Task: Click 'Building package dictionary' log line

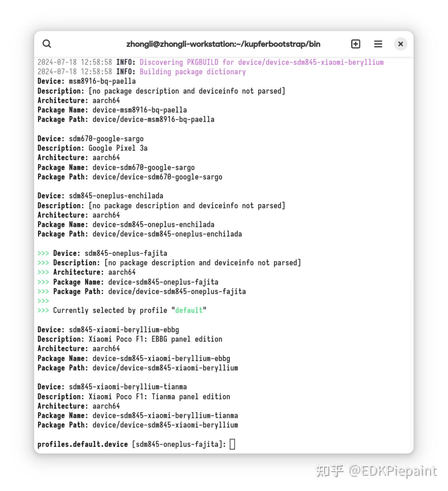Action: (x=142, y=72)
